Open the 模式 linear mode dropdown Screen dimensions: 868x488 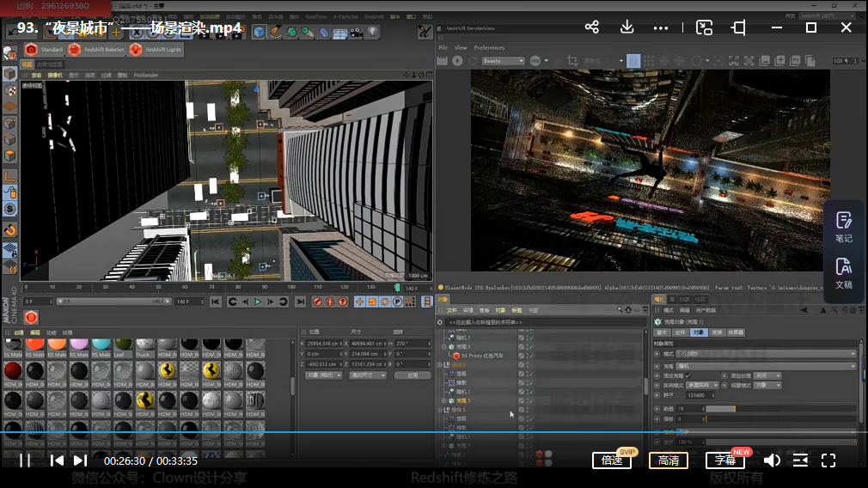pos(767,354)
